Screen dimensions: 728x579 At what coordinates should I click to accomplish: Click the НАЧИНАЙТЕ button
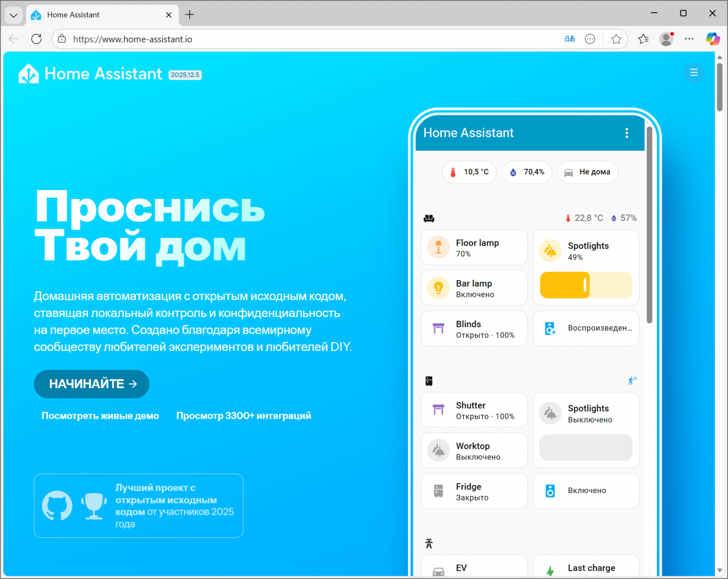91,384
